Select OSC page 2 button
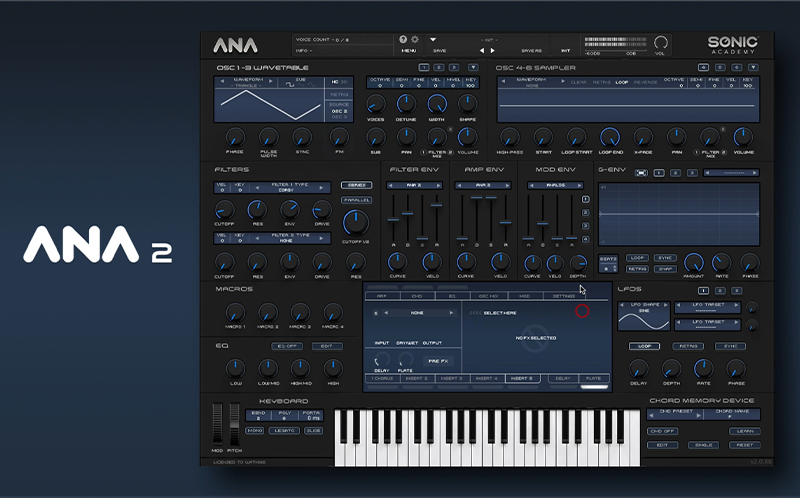 pyautogui.click(x=438, y=67)
